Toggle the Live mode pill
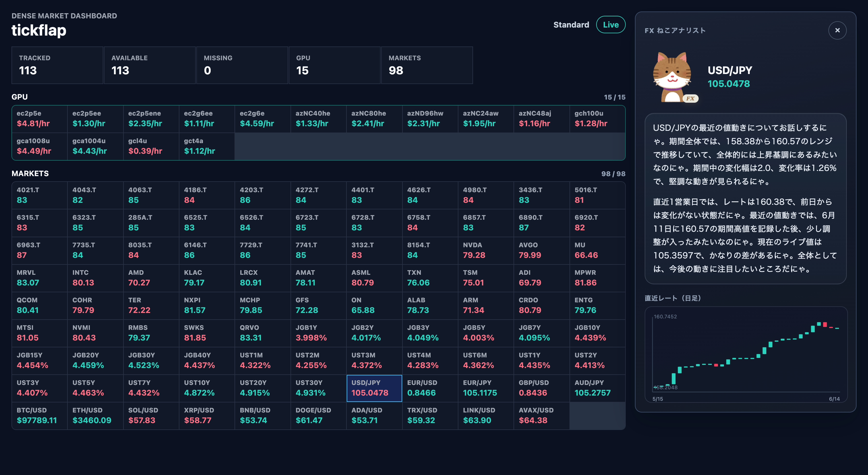 611,25
